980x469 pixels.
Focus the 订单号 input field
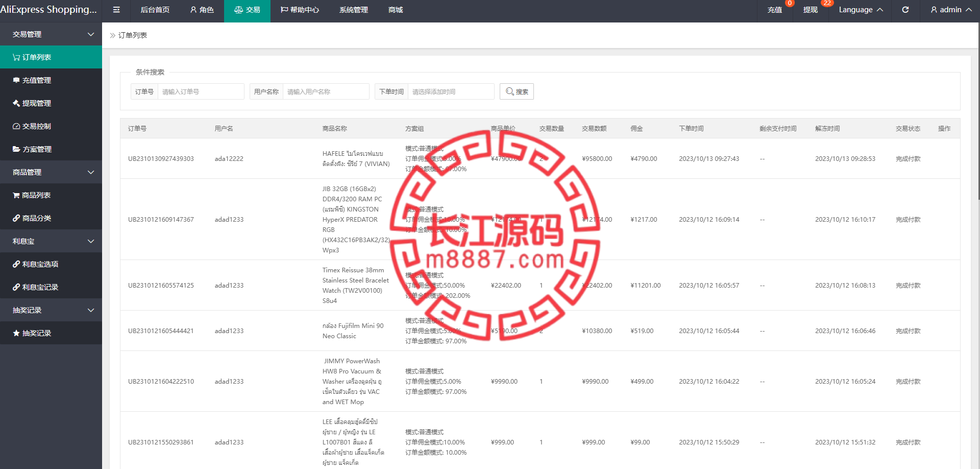201,91
